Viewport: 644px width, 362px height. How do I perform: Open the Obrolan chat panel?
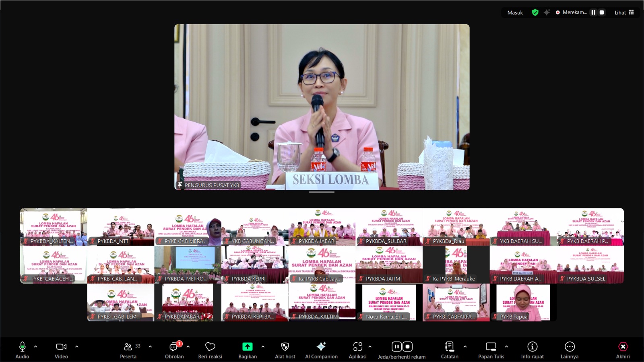[174, 347]
